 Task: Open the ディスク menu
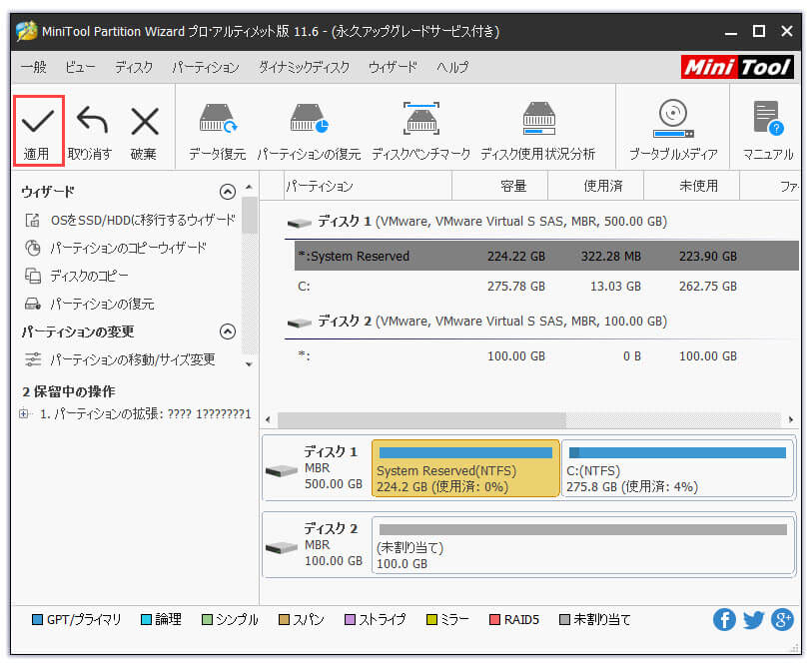134,67
